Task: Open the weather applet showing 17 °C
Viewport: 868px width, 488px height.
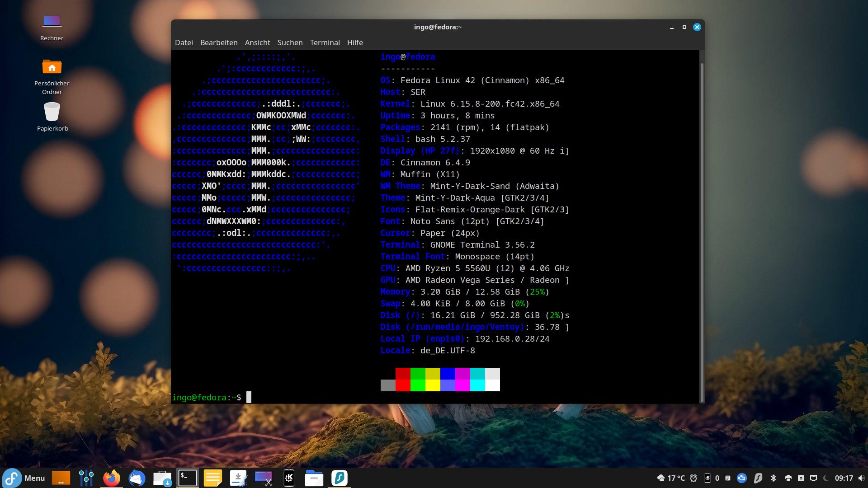Action: [671, 478]
